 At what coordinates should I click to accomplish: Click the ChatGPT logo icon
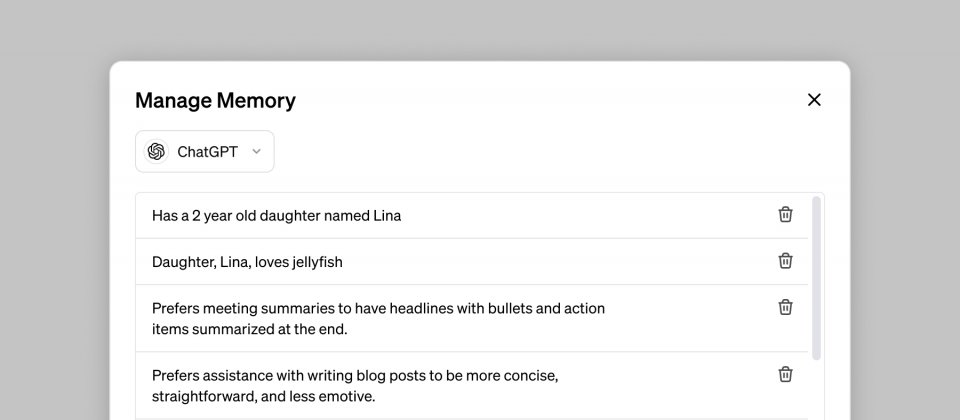(x=156, y=151)
